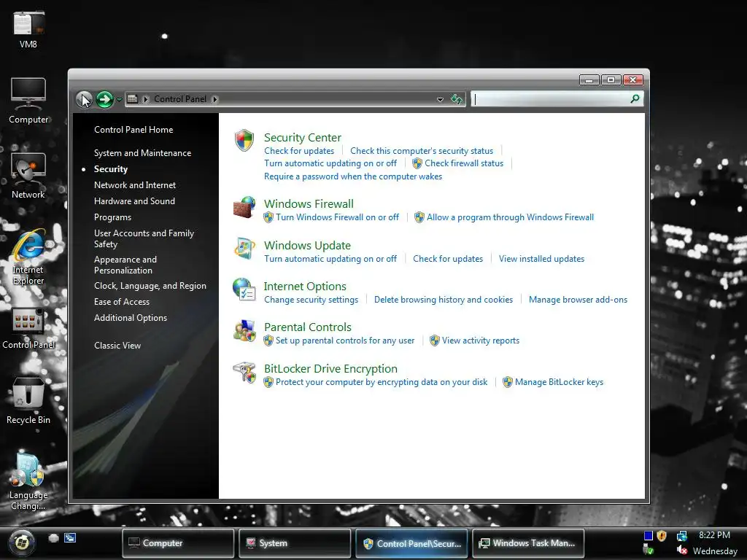This screenshot has width=747, height=560.
Task: Open the Windows Update icon
Action: tap(244, 249)
